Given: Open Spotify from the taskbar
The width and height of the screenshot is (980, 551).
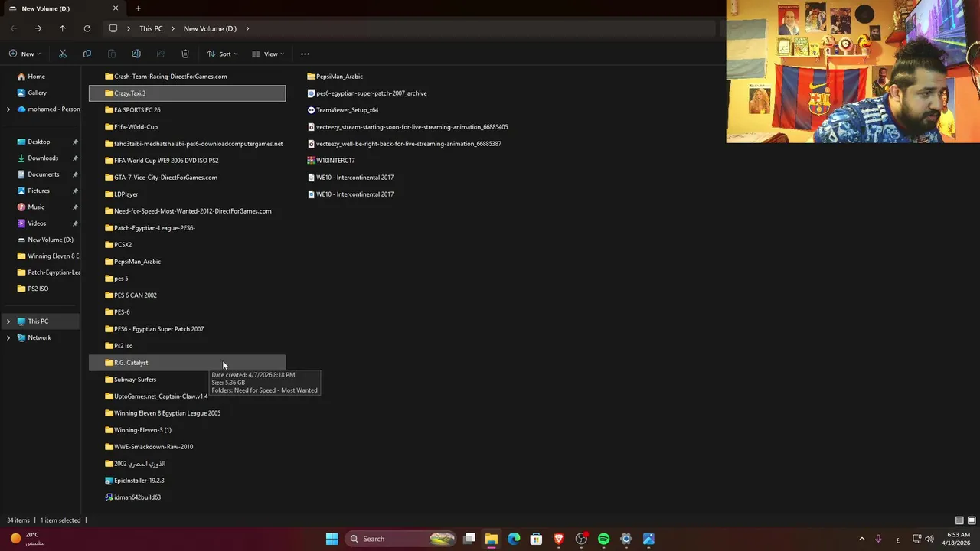Looking at the screenshot, I should click(603, 539).
